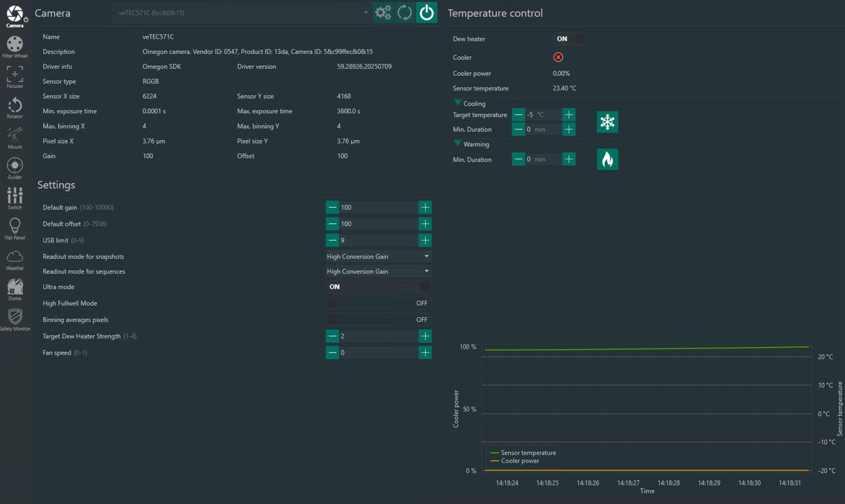Click the Default offset input field
The image size is (845, 504).
click(379, 224)
